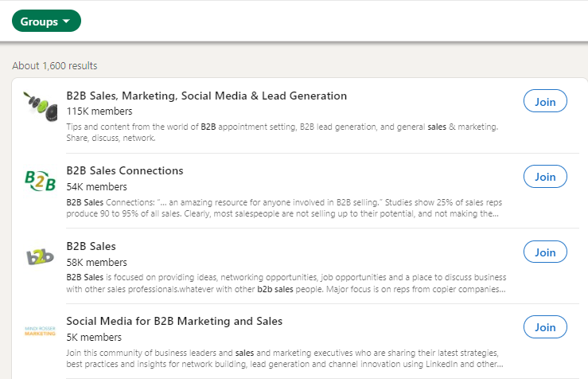Click the grey b2b logo thumbnail

(x=40, y=256)
